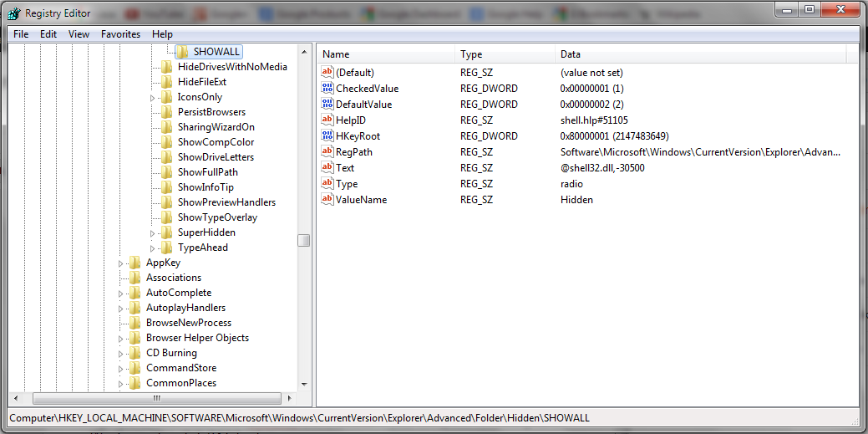The width and height of the screenshot is (868, 434).
Task: Expand the SuperHidden key
Action: point(153,232)
